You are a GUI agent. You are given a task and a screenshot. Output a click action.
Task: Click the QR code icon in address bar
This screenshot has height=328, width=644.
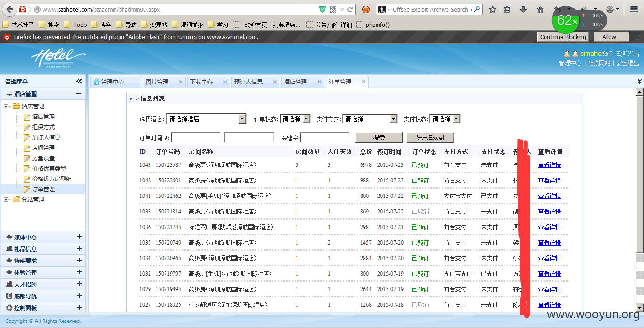[x=333, y=9]
